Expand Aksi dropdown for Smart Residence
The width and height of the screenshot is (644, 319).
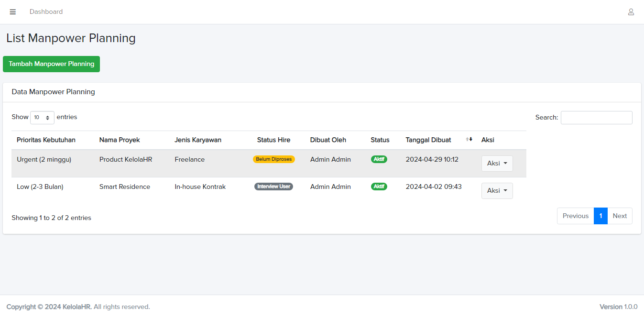pyautogui.click(x=497, y=191)
